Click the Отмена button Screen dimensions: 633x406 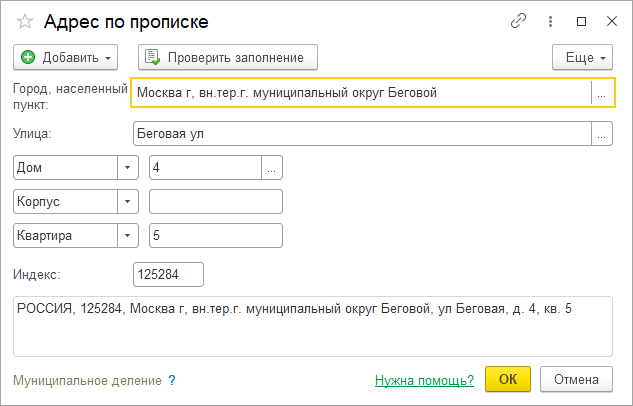point(575,379)
